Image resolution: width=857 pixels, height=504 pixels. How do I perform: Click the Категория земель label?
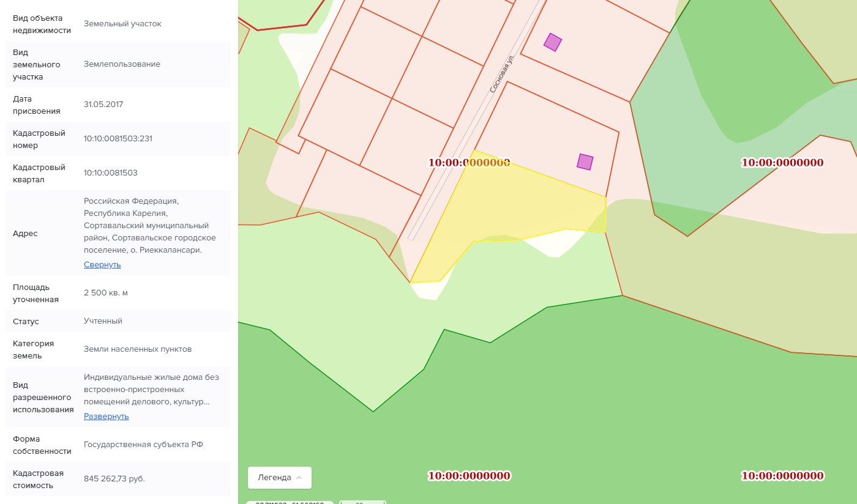(34, 349)
